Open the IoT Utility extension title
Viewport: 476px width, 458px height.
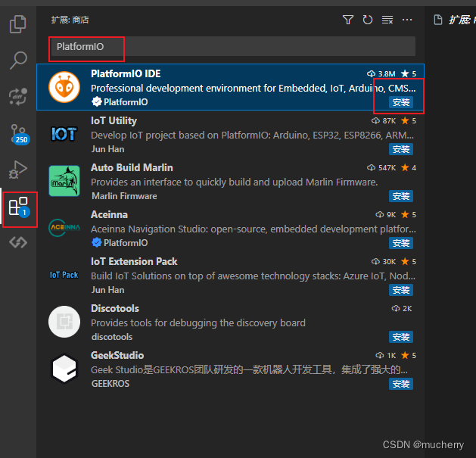[114, 121]
